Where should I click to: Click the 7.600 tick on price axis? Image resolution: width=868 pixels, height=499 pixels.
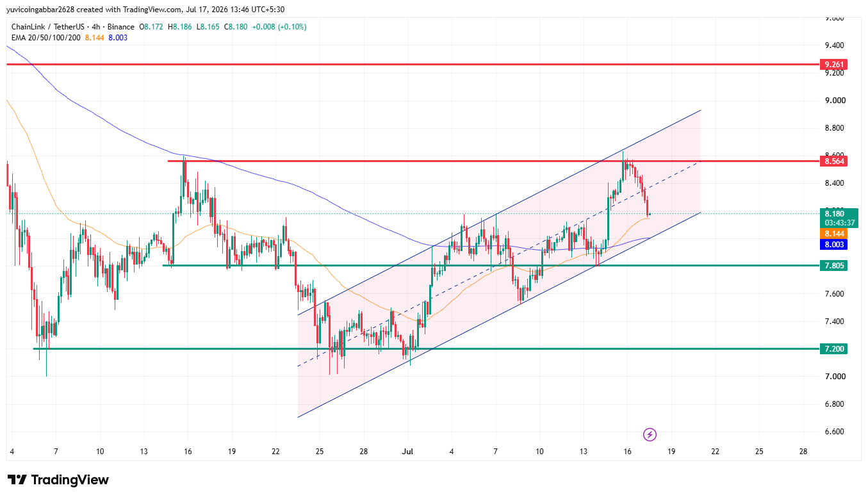[835, 293]
